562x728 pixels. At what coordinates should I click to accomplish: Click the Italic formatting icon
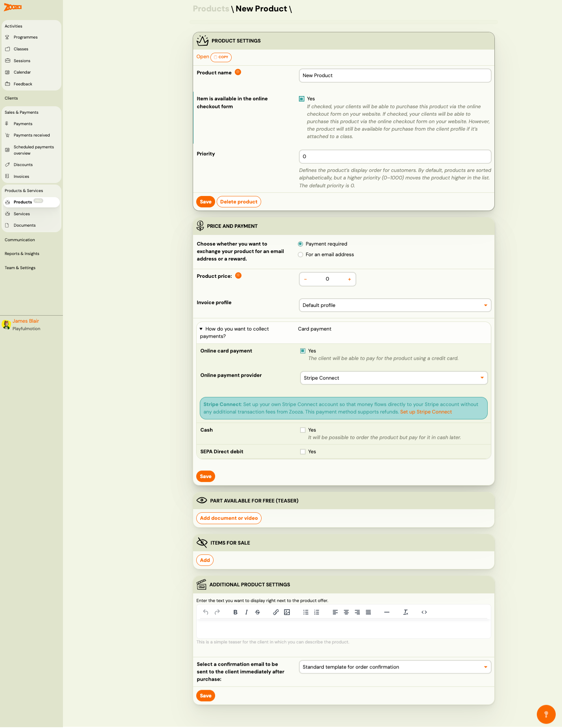[x=247, y=612]
